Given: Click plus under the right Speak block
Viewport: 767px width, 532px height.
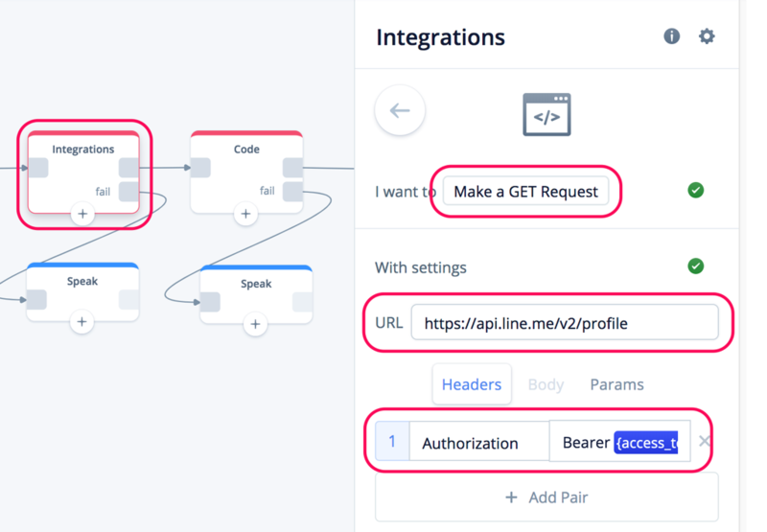Looking at the screenshot, I should coord(255,324).
